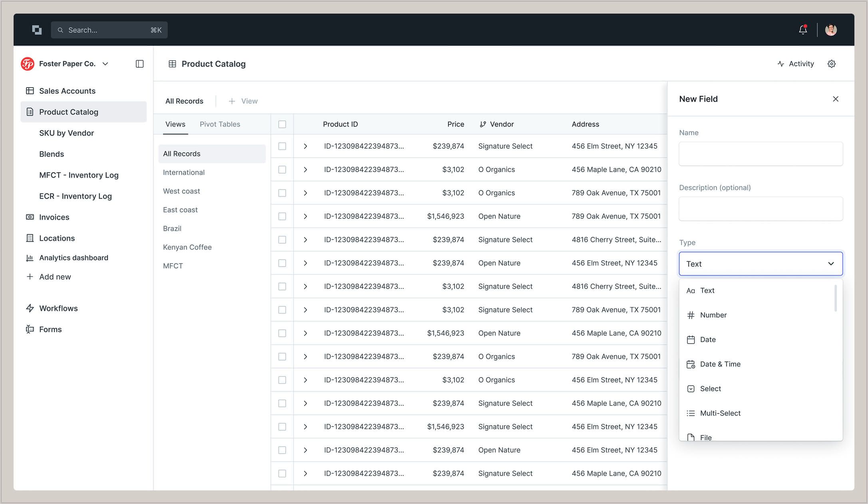This screenshot has height=504, width=868.
Task: Open the Foster Paper Co. workspace dropdown
Action: tap(105, 64)
